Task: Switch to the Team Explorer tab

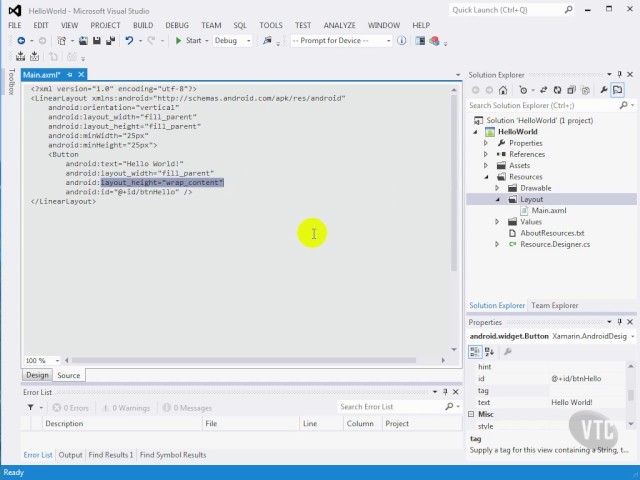Action: (x=554, y=305)
